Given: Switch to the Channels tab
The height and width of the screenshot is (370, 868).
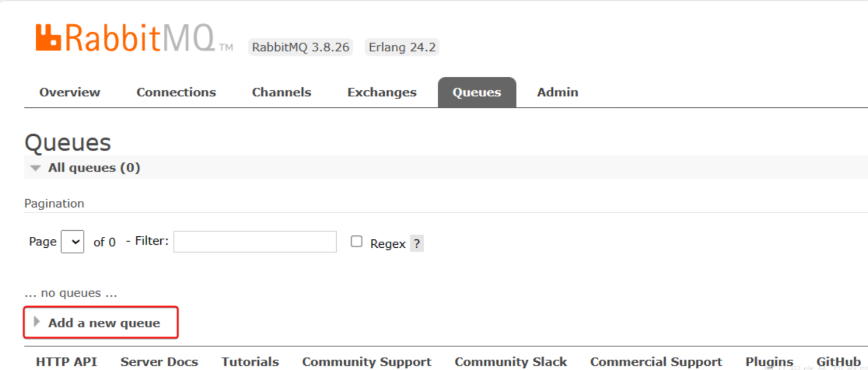Looking at the screenshot, I should click(x=282, y=92).
